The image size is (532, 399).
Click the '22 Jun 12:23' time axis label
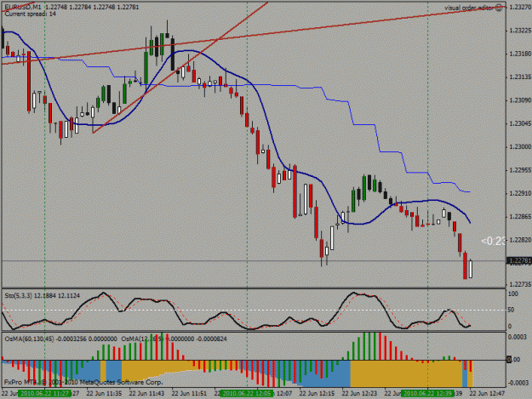[x=359, y=393]
